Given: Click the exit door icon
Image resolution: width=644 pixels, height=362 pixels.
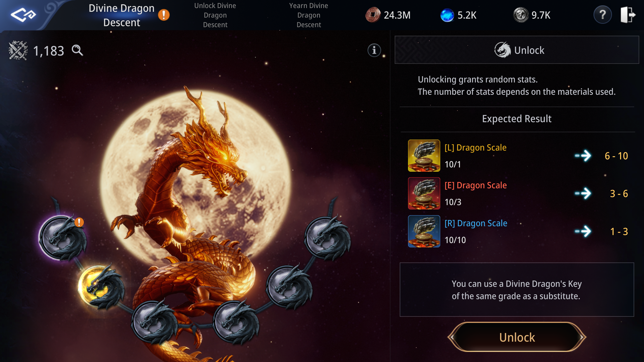Looking at the screenshot, I should click(628, 15).
